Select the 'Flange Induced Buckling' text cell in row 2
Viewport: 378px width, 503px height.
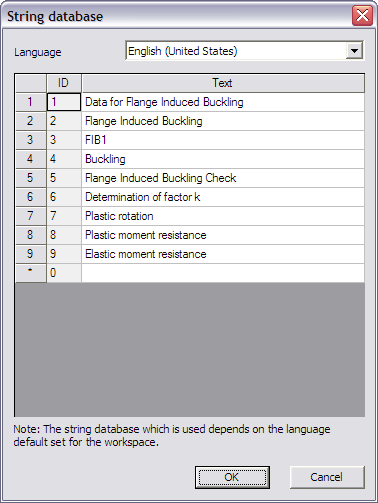(223, 121)
